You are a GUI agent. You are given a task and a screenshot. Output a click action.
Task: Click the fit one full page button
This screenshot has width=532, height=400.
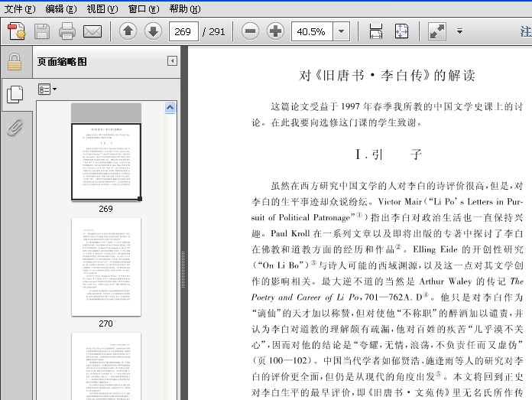[401, 31]
